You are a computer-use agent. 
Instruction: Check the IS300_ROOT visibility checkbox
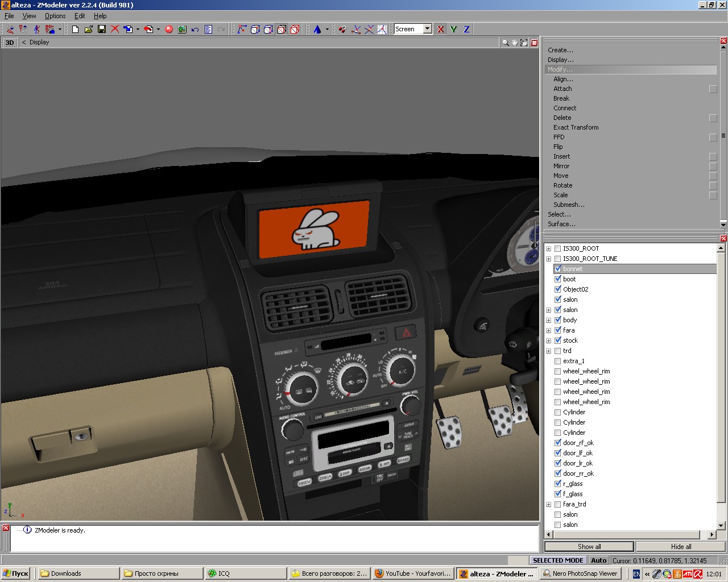pyautogui.click(x=558, y=248)
